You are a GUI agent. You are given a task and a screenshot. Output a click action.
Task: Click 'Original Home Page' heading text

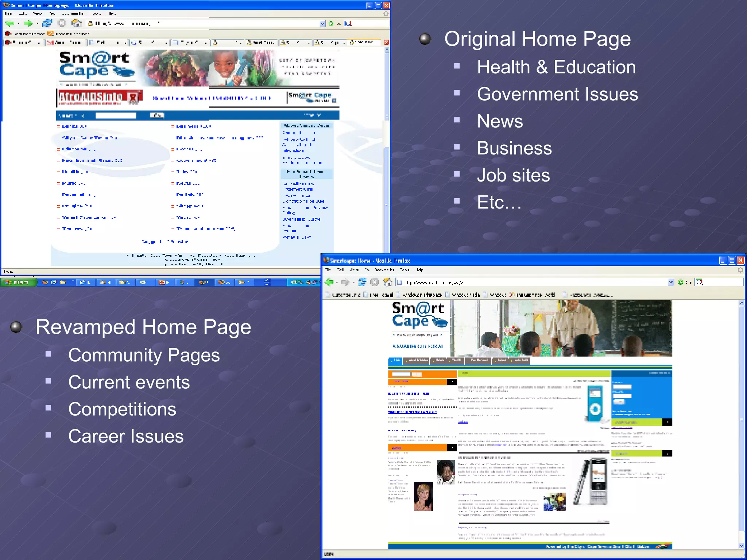click(x=537, y=39)
